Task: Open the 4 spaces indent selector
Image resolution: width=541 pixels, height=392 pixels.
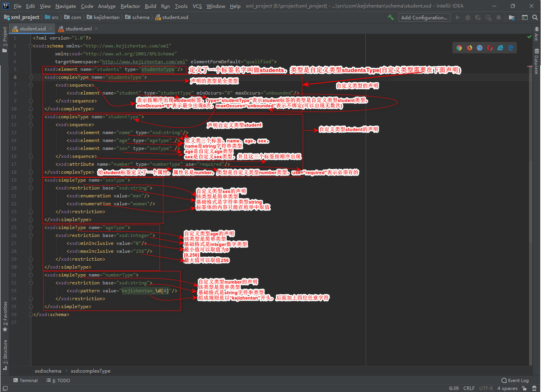Action: point(507,388)
